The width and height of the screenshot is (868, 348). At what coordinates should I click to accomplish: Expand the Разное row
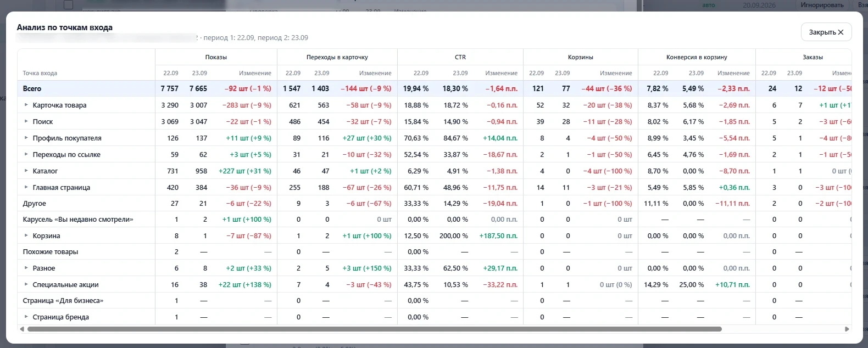point(26,268)
